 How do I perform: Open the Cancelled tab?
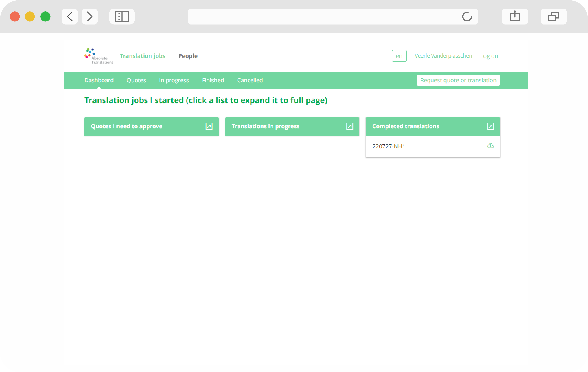[x=250, y=80]
